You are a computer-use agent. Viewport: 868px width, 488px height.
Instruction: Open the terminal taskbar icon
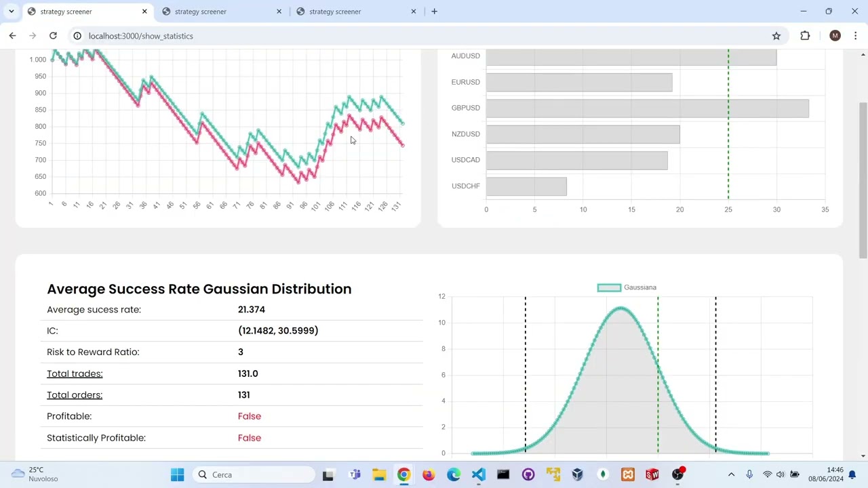coord(503,474)
